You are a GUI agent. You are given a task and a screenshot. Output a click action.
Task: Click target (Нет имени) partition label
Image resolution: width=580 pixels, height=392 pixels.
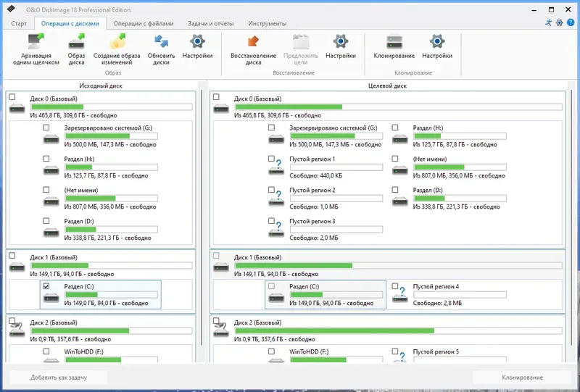coord(429,159)
